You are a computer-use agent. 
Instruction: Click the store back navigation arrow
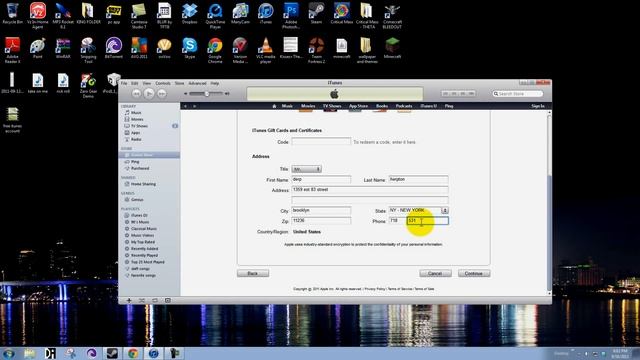point(185,106)
